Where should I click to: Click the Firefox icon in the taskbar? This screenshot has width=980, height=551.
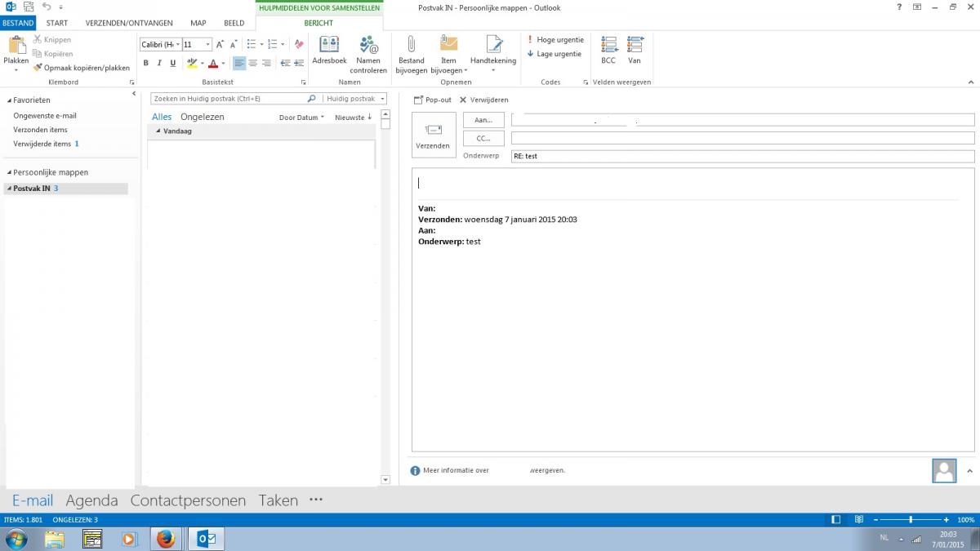(x=166, y=539)
